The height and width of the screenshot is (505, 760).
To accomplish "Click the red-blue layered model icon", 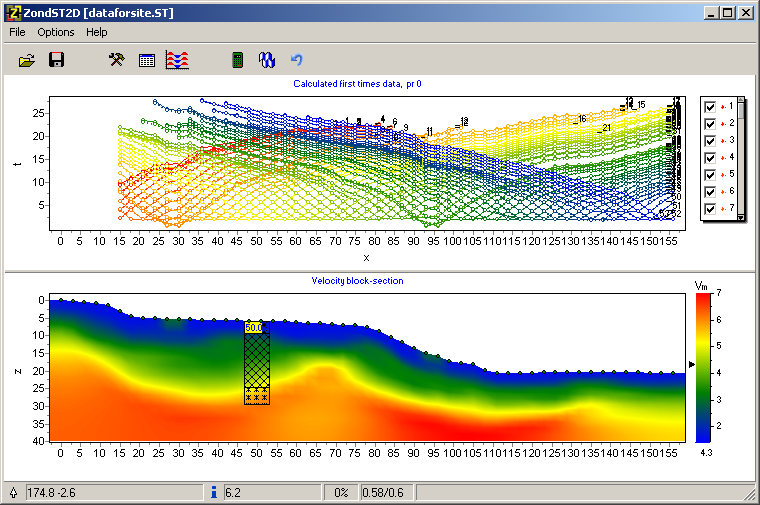I will [177, 60].
